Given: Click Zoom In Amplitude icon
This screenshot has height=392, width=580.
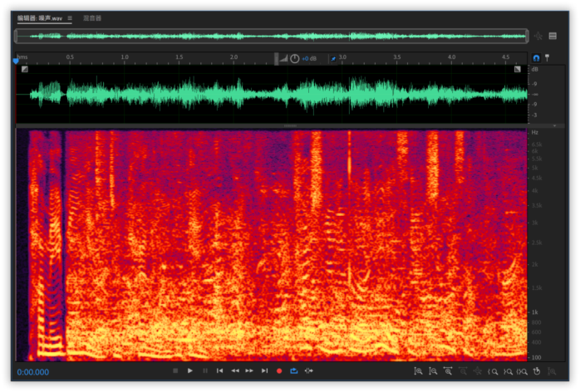Looking at the screenshot, I should 418,371.
